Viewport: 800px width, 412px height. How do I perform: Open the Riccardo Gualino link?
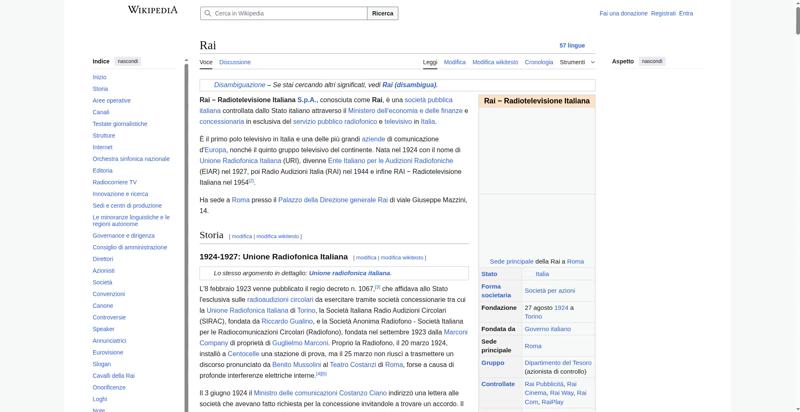(287, 321)
